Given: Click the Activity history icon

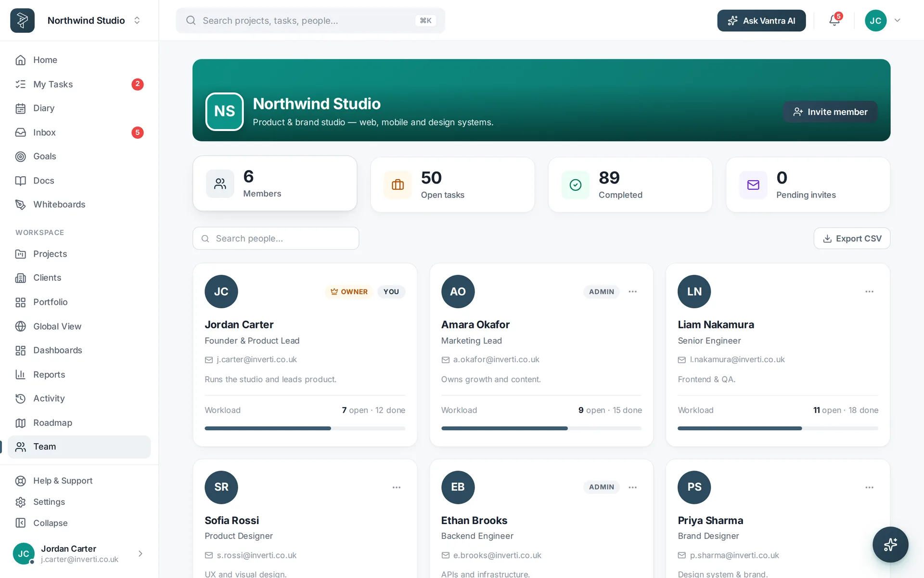Looking at the screenshot, I should [20, 398].
